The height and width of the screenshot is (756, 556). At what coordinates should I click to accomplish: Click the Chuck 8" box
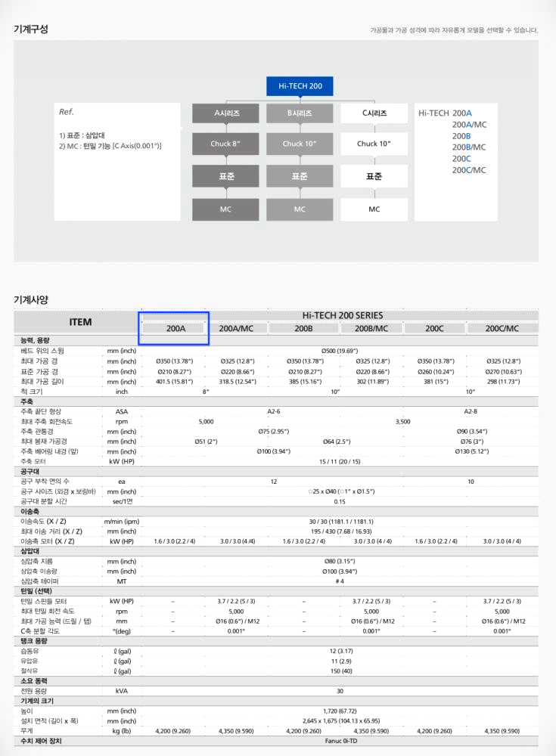pyautogui.click(x=225, y=144)
